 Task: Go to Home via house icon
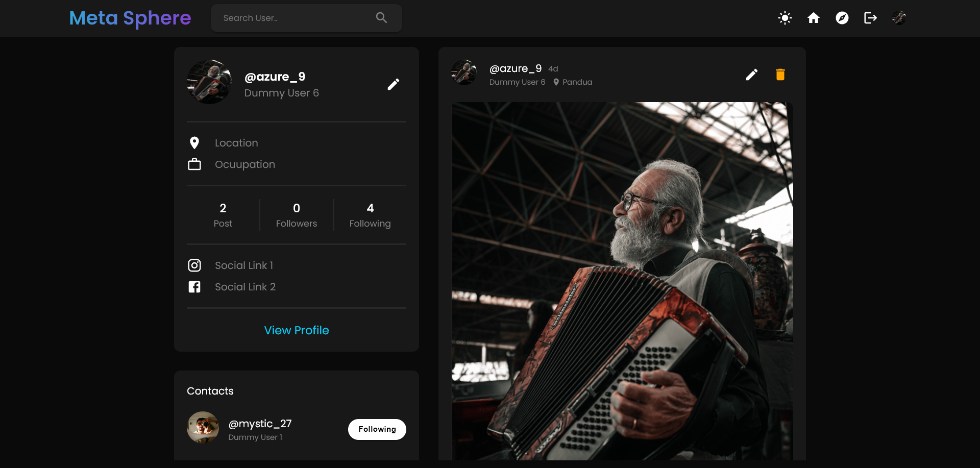click(813, 18)
